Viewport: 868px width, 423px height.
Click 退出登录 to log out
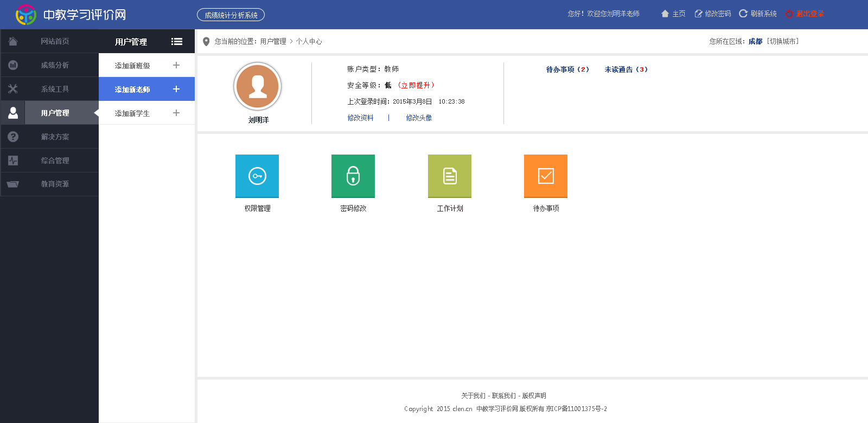click(x=810, y=14)
